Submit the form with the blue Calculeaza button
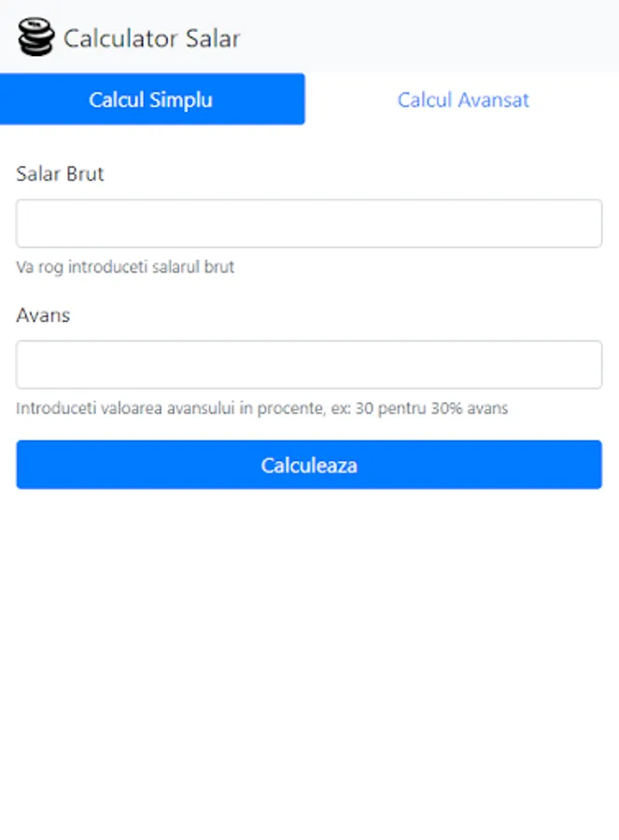The width and height of the screenshot is (619, 840). (x=309, y=465)
